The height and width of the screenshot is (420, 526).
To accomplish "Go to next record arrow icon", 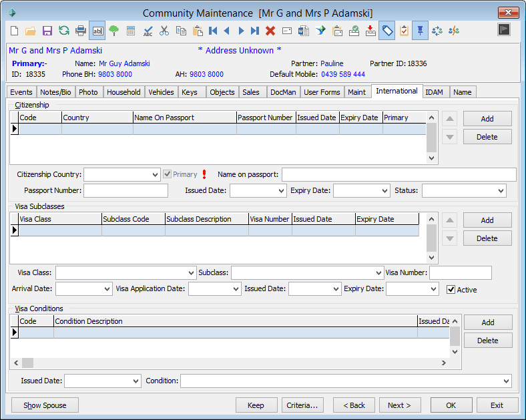I will 241,31.
